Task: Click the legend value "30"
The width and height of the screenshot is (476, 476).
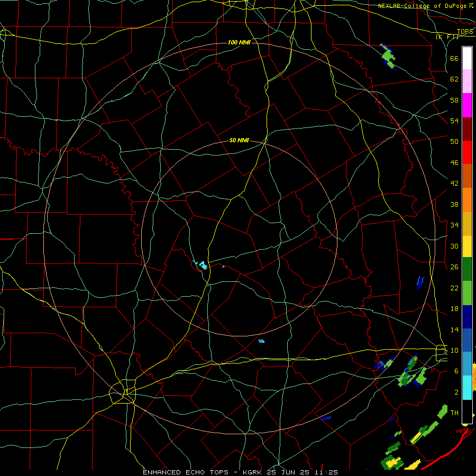Action: point(454,246)
